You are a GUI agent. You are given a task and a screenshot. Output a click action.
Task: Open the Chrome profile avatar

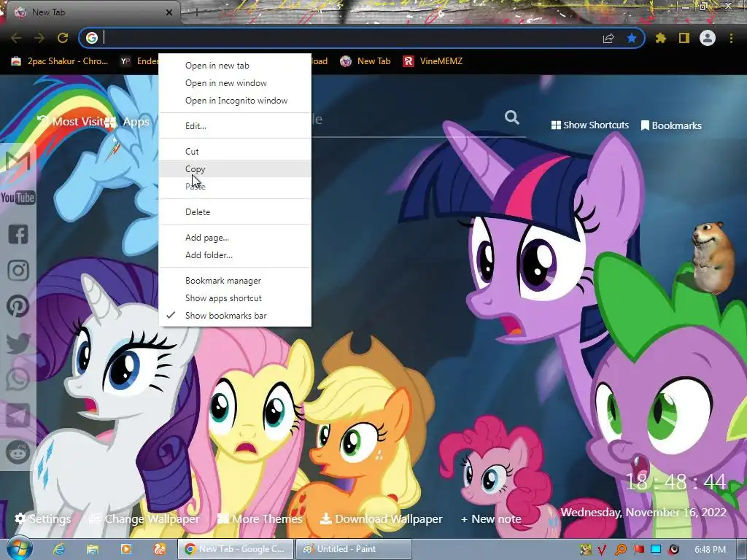point(708,38)
